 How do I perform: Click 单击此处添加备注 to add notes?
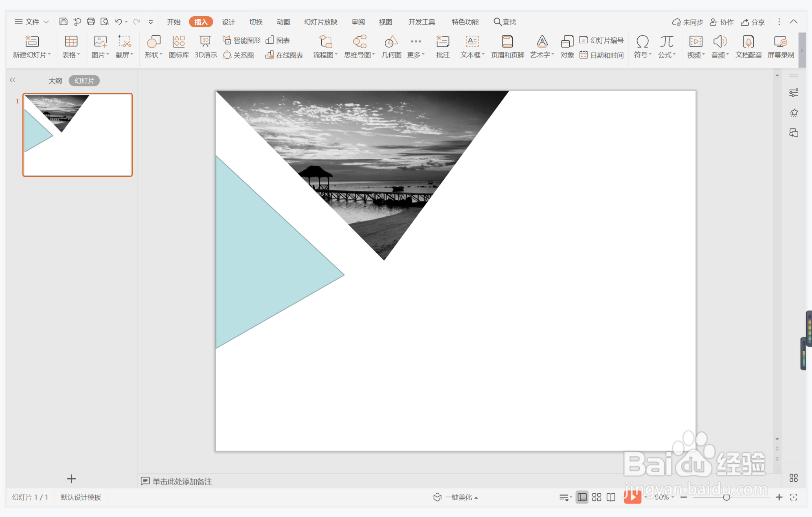182,481
